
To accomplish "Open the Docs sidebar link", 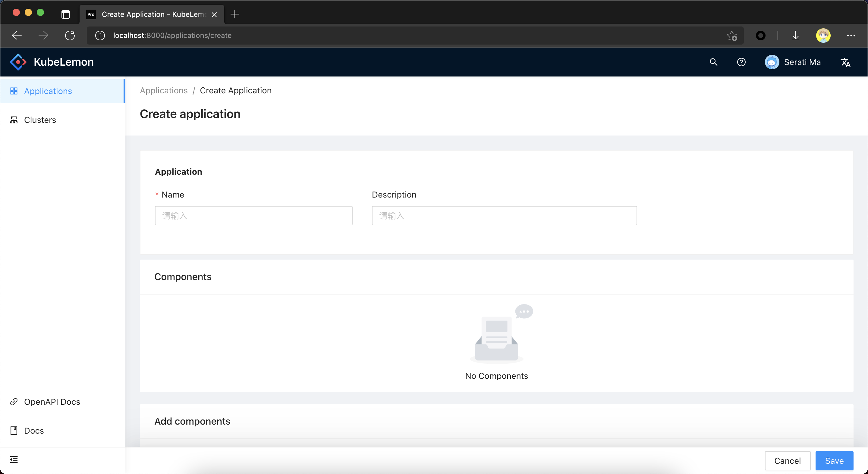I will pyautogui.click(x=34, y=431).
